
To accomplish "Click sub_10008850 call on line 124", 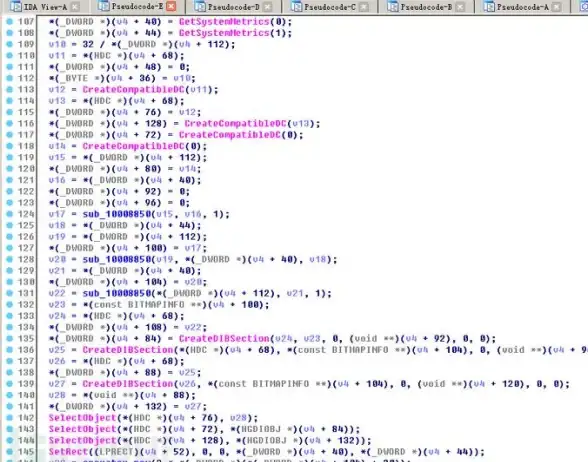I will click(117, 214).
